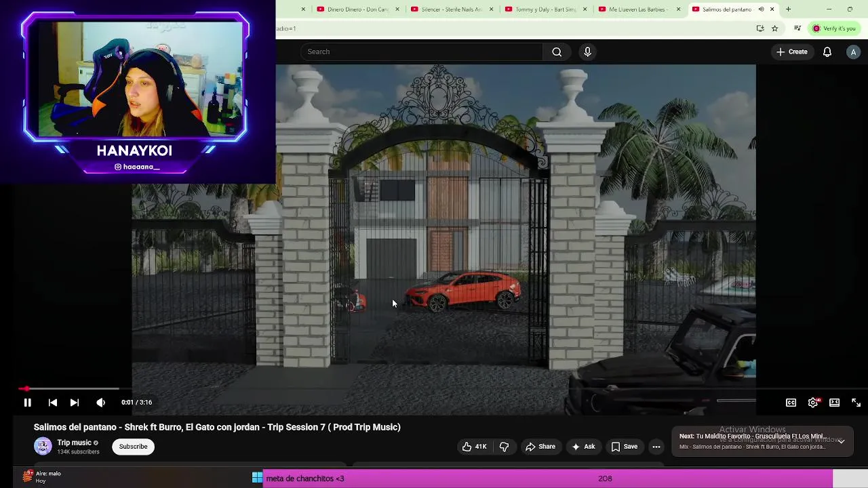This screenshot has width=868, height=488.
Task: Focus the YouTube Search field
Action: [x=422, y=52]
